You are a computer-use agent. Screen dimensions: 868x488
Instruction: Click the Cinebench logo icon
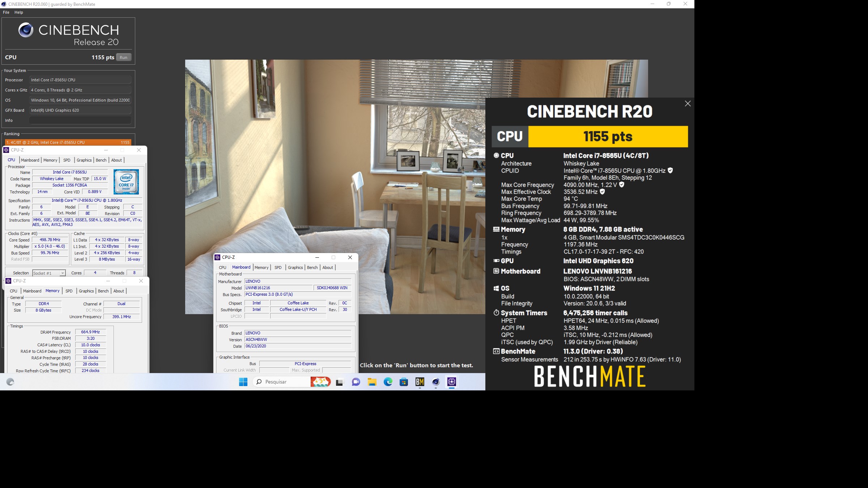[26, 30]
